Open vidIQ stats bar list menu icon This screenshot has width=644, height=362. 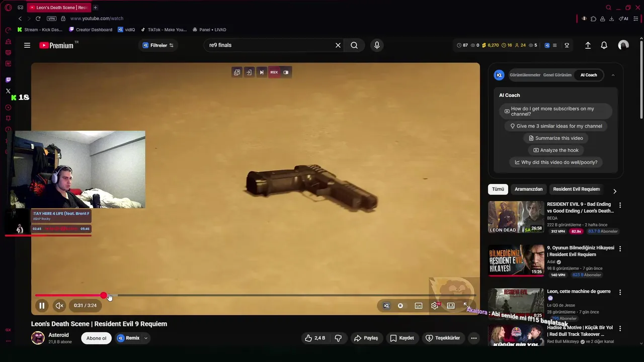[x=554, y=45]
